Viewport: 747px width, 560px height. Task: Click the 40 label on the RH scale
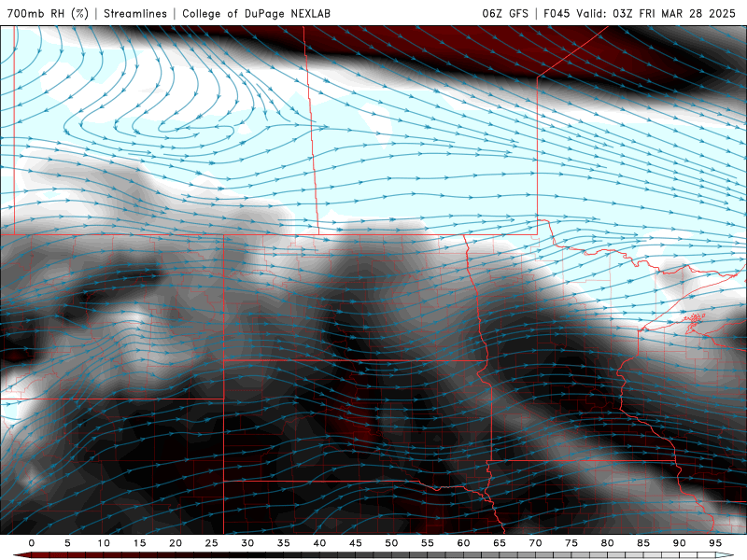click(319, 543)
